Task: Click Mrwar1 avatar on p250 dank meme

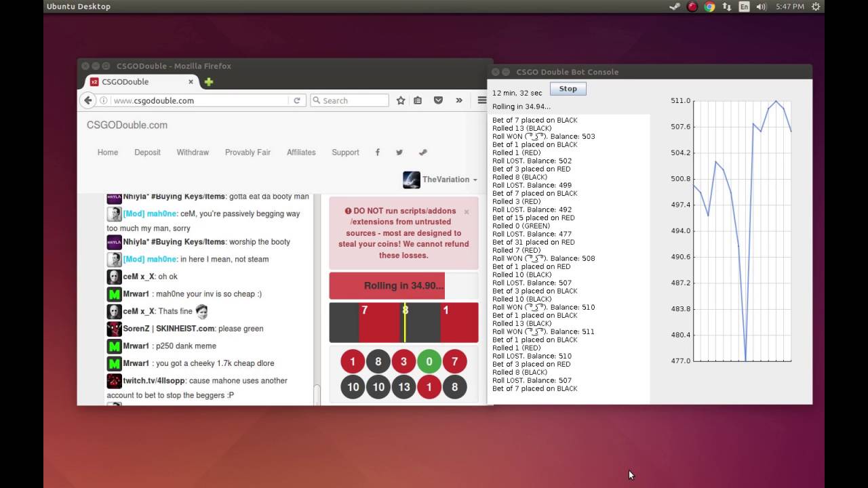Action: coord(114,346)
